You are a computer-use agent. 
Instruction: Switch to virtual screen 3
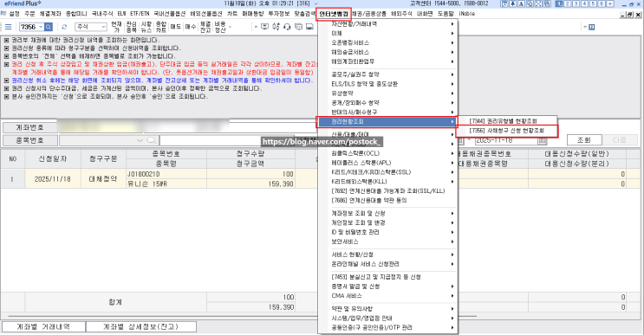[x=576, y=3]
